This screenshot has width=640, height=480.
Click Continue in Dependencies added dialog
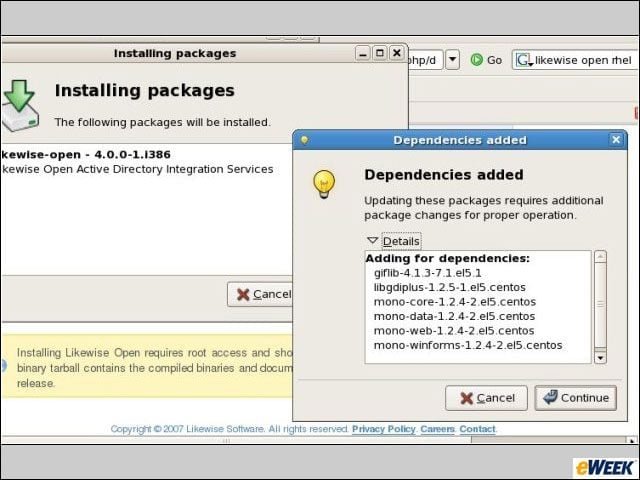pyautogui.click(x=576, y=398)
